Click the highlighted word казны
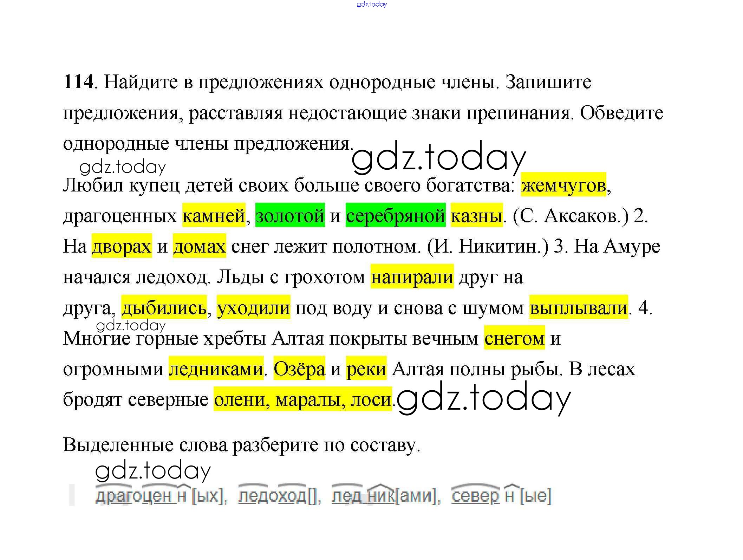The image size is (743, 560). point(476,215)
